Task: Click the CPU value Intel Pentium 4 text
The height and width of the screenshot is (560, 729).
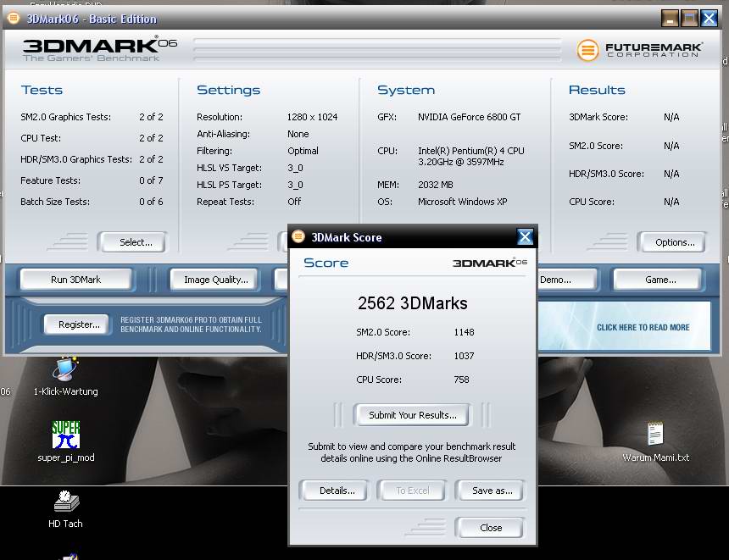Action: click(470, 156)
